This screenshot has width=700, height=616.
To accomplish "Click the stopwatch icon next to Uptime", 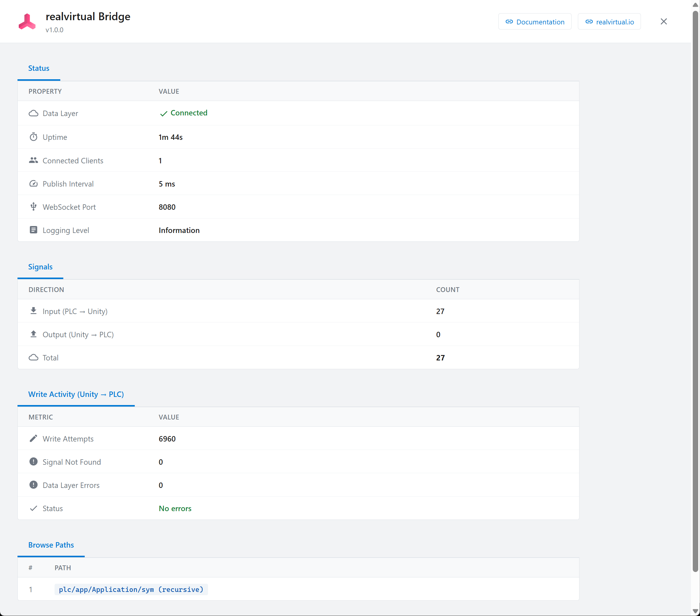I will (x=33, y=137).
